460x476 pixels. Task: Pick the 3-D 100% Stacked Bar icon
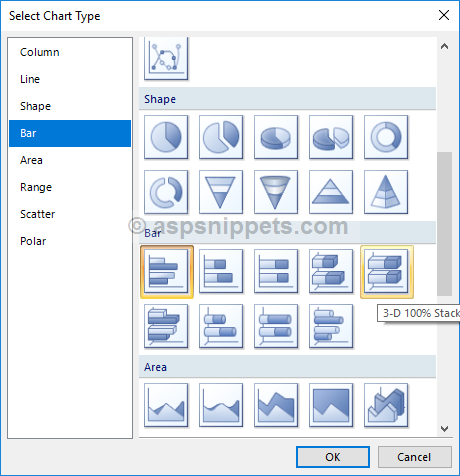coord(387,272)
